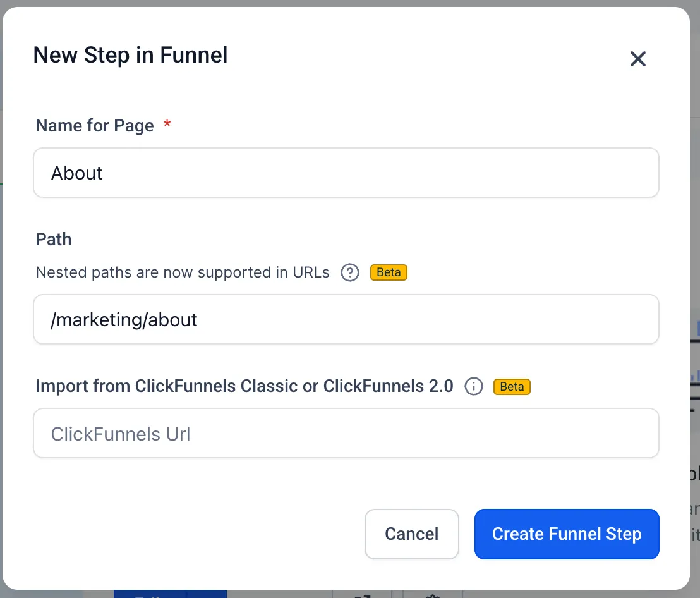This screenshot has height=598, width=700.
Task: Click the Nested paths are now supported text
Action: pos(183,272)
